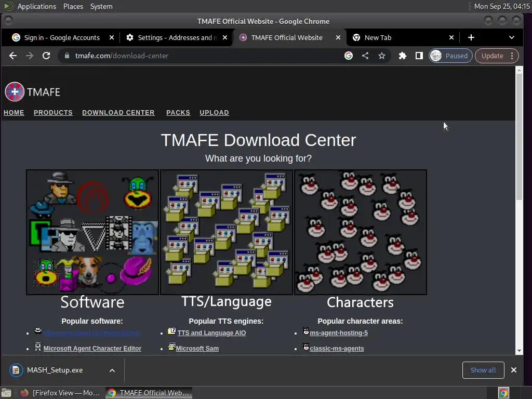The width and height of the screenshot is (532, 399).
Task: Switch to Sign in - Google Accounts tab
Action: click(62, 37)
